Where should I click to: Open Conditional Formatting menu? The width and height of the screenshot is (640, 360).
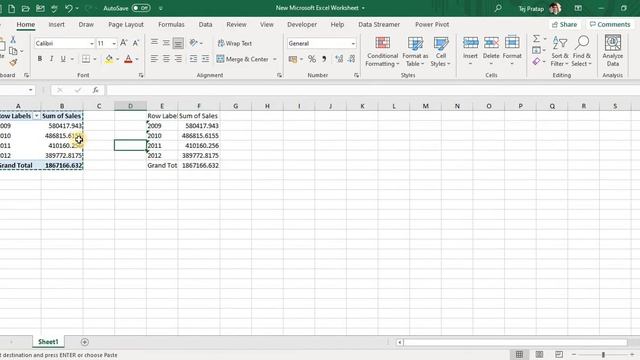(x=382, y=51)
